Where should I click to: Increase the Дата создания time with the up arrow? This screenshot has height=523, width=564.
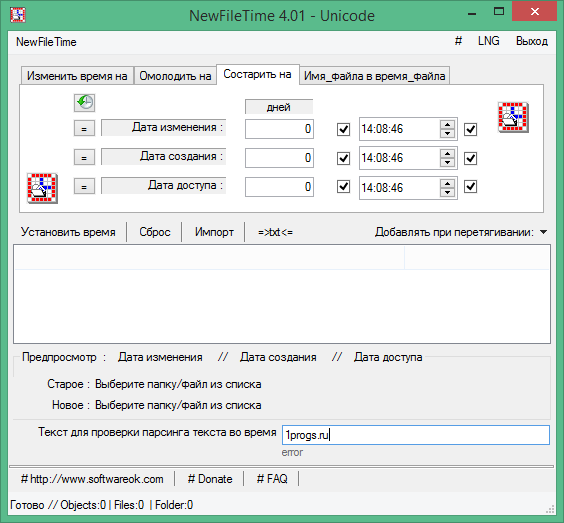447,154
